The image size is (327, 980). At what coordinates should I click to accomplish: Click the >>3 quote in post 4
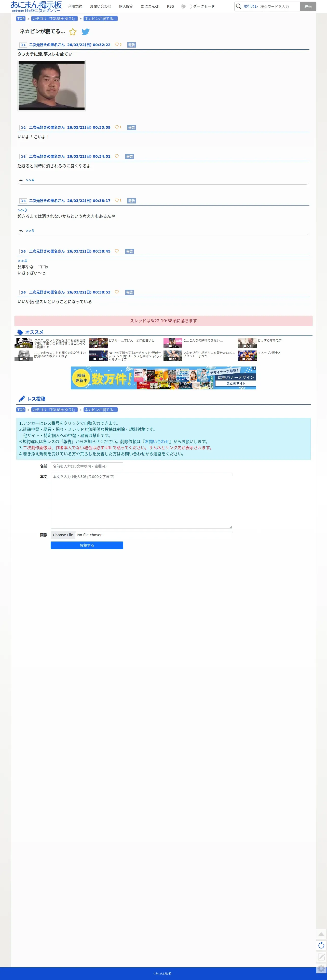(22, 210)
